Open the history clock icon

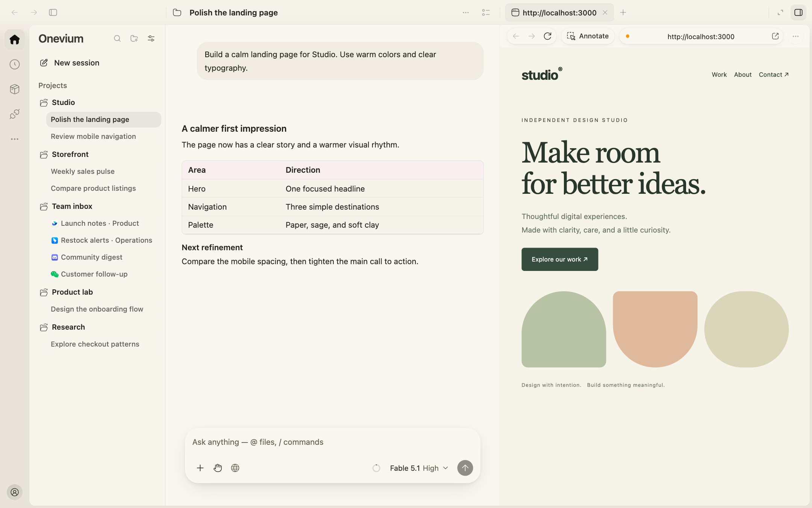15,64
